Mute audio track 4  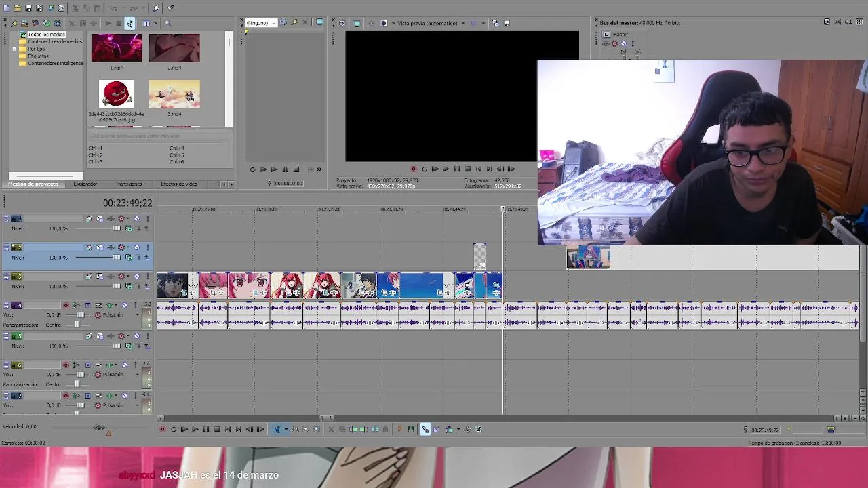[x=124, y=306]
